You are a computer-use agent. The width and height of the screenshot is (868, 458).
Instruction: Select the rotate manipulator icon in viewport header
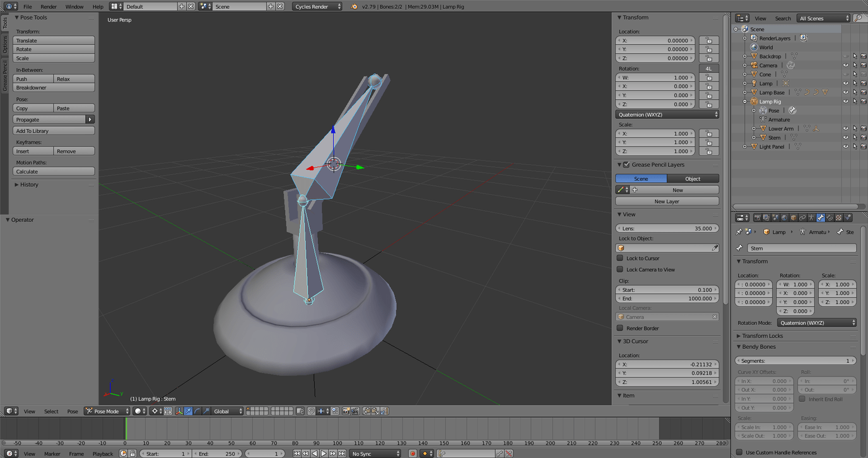[196, 411]
